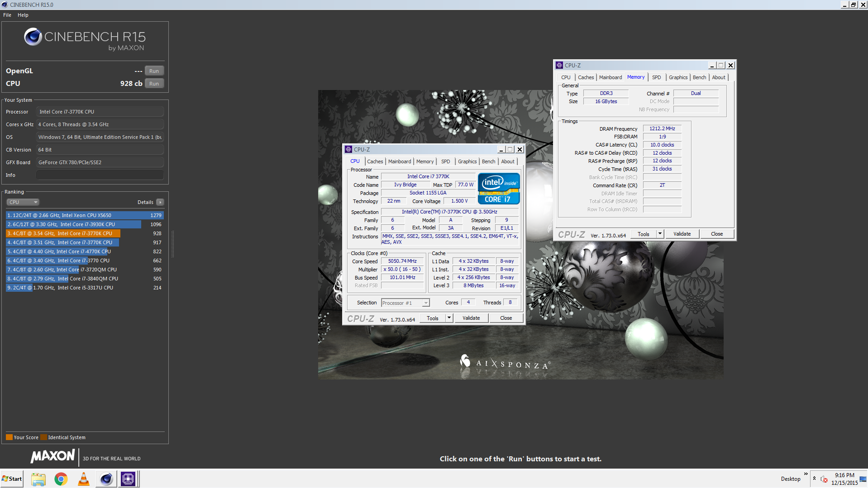Select the Intel Xeon X5650 ranking entry

(84, 215)
